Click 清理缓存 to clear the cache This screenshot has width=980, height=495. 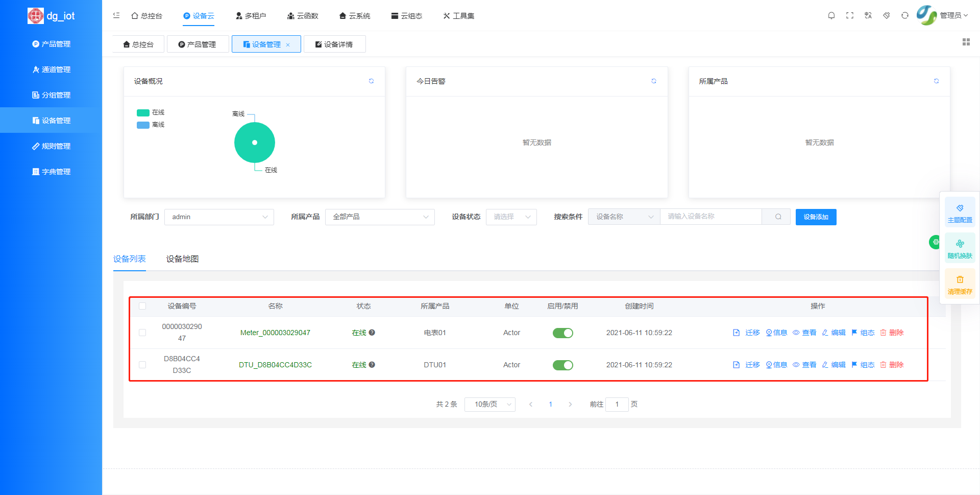pos(960,284)
